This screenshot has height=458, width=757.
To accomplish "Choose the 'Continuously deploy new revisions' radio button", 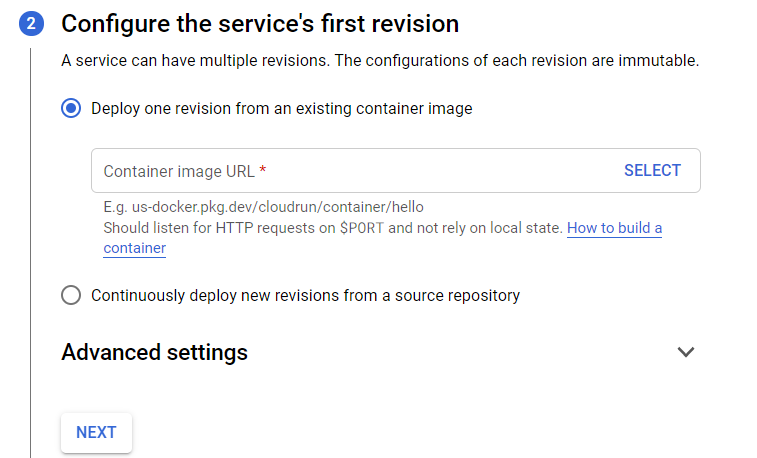I will pyautogui.click(x=71, y=295).
